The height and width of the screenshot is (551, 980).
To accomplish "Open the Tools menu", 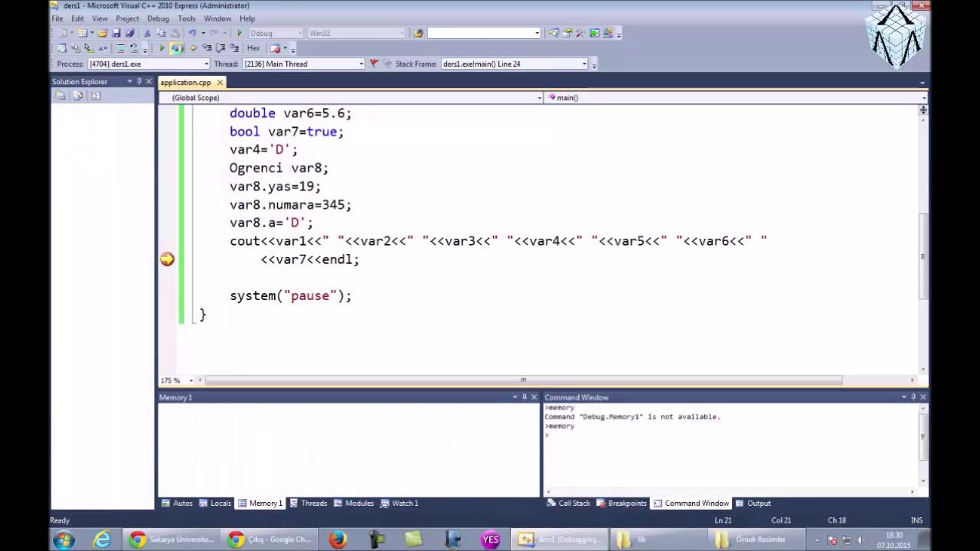I will coord(187,18).
